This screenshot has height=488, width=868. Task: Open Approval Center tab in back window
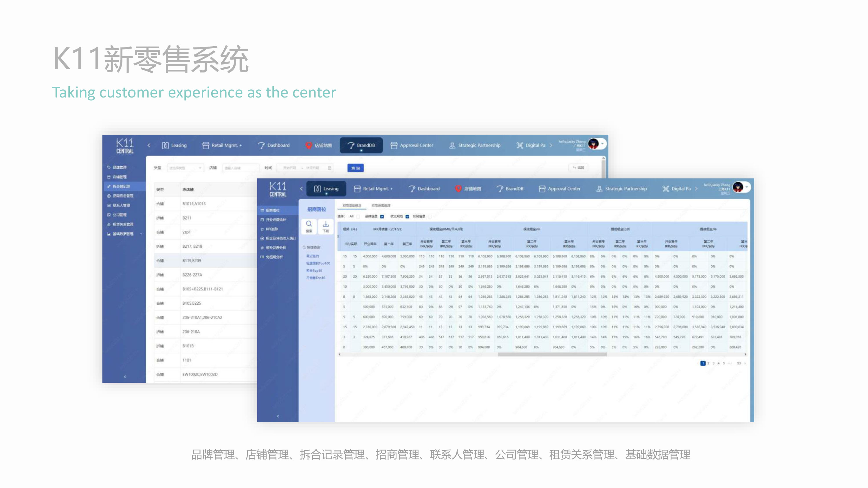coord(412,145)
